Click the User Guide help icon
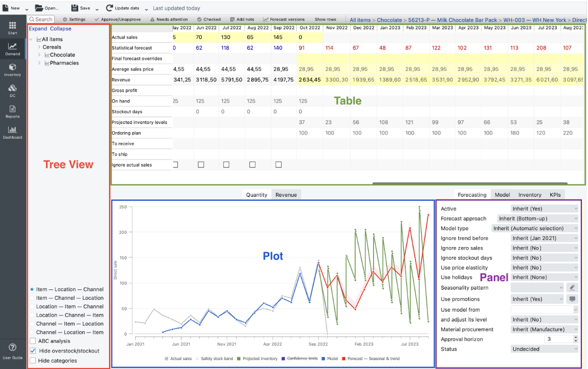The height and width of the screenshot is (369, 588). [x=13, y=349]
